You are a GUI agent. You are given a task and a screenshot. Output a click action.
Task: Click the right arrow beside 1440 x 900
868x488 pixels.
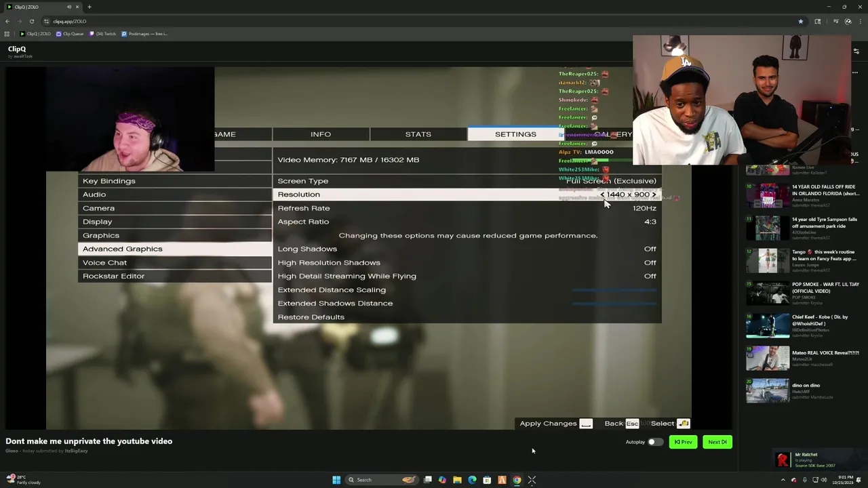tap(654, 195)
